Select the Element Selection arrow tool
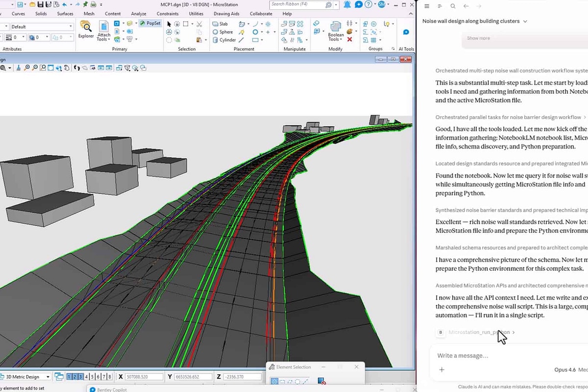This screenshot has height=392, width=588. [170, 24]
